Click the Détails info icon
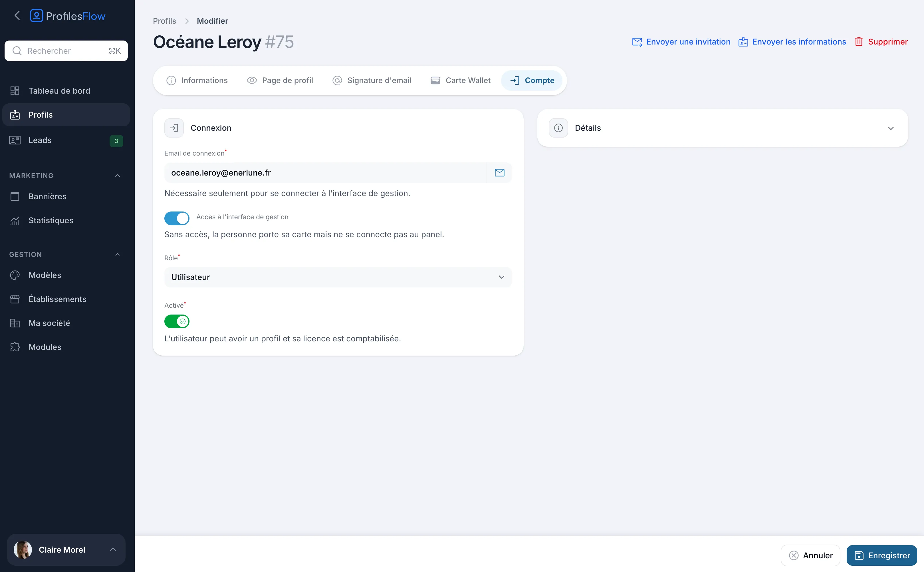The width and height of the screenshot is (924, 572). click(558, 128)
